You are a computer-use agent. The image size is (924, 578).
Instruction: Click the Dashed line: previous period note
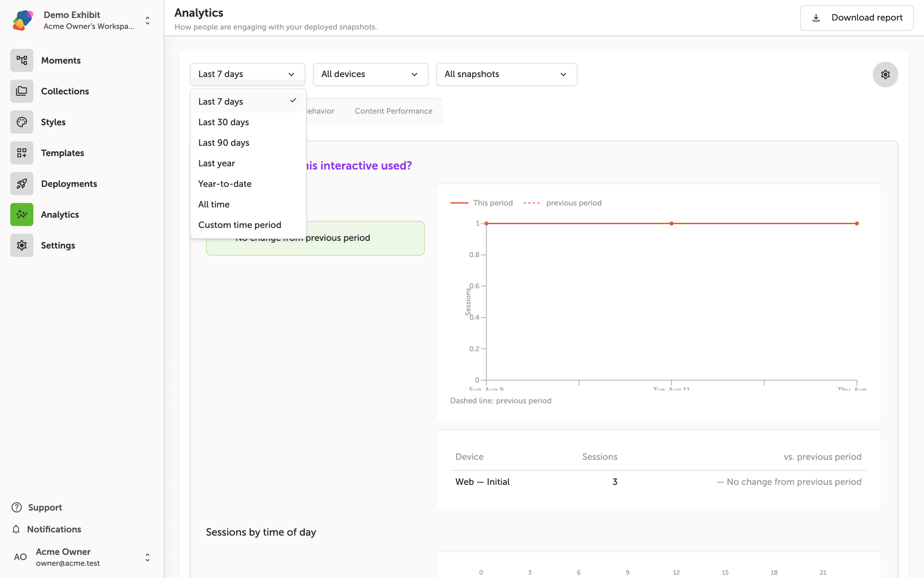click(x=501, y=401)
